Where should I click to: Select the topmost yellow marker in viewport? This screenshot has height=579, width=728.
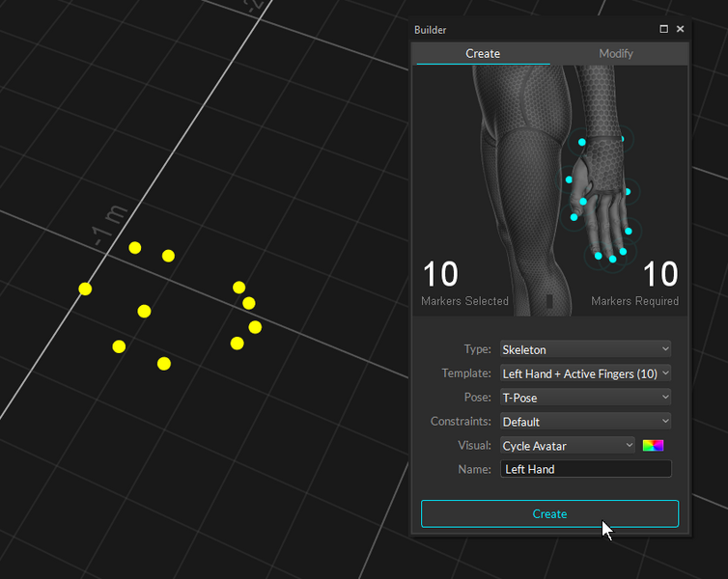point(135,248)
